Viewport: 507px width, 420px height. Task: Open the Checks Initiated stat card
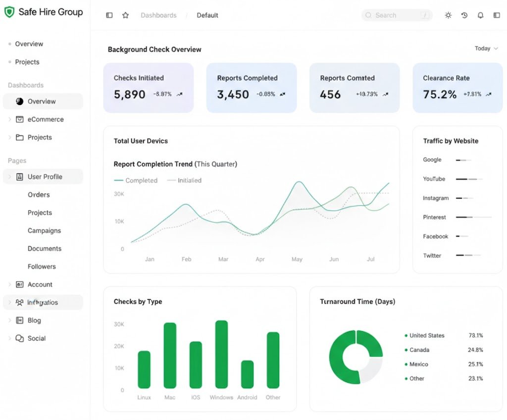point(148,88)
